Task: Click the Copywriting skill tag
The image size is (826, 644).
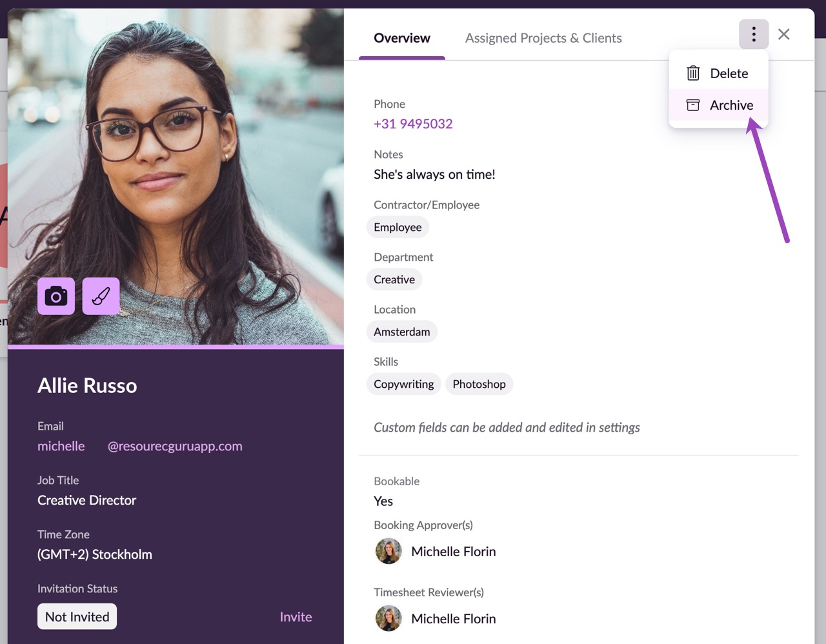Action: click(404, 384)
